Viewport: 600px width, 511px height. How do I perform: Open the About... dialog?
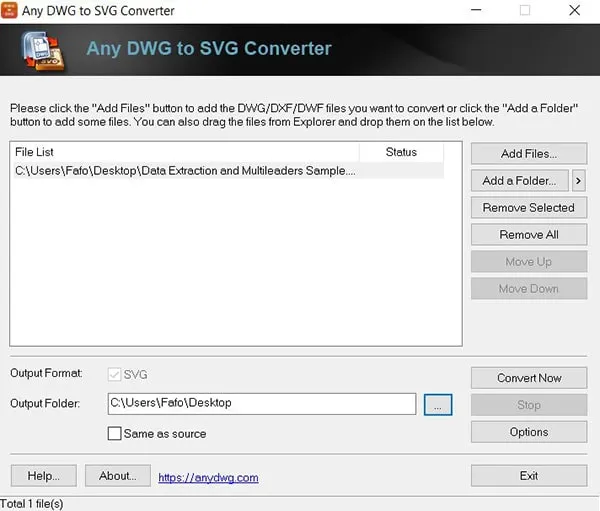point(118,476)
